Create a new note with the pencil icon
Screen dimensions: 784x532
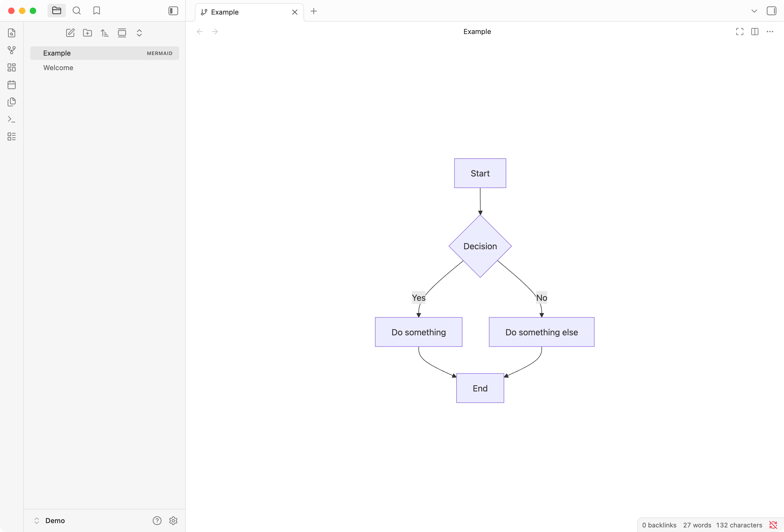pyautogui.click(x=70, y=33)
